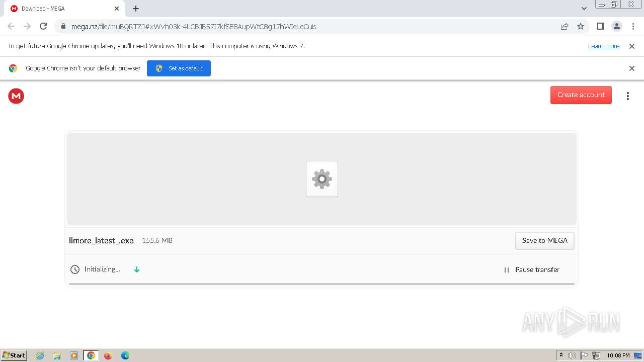This screenshot has width=644, height=362.
Task: Click the gear file-type thumbnail
Action: [x=322, y=179]
